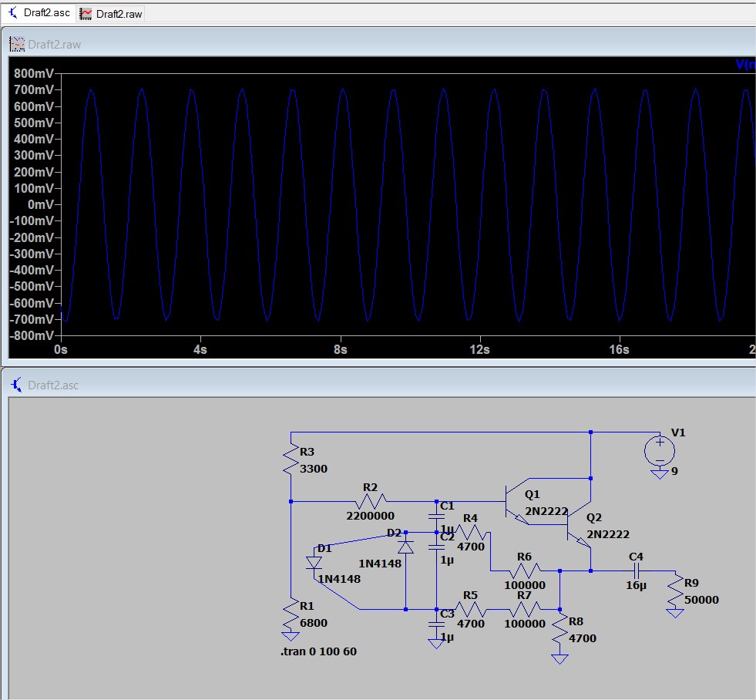Screen dimensions: 756x700
Task: Select capacitor C2 symbol
Action: pyautogui.click(x=436, y=547)
